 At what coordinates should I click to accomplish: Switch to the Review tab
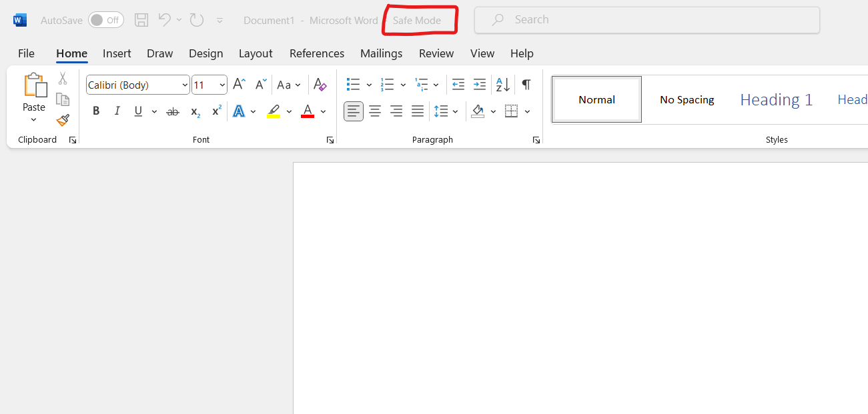[x=436, y=53]
